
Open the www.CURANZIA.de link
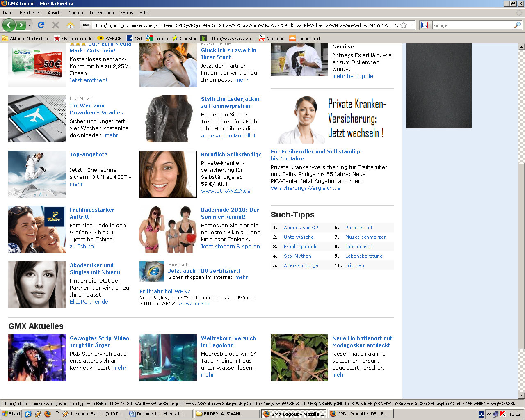(x=226, y=191)
